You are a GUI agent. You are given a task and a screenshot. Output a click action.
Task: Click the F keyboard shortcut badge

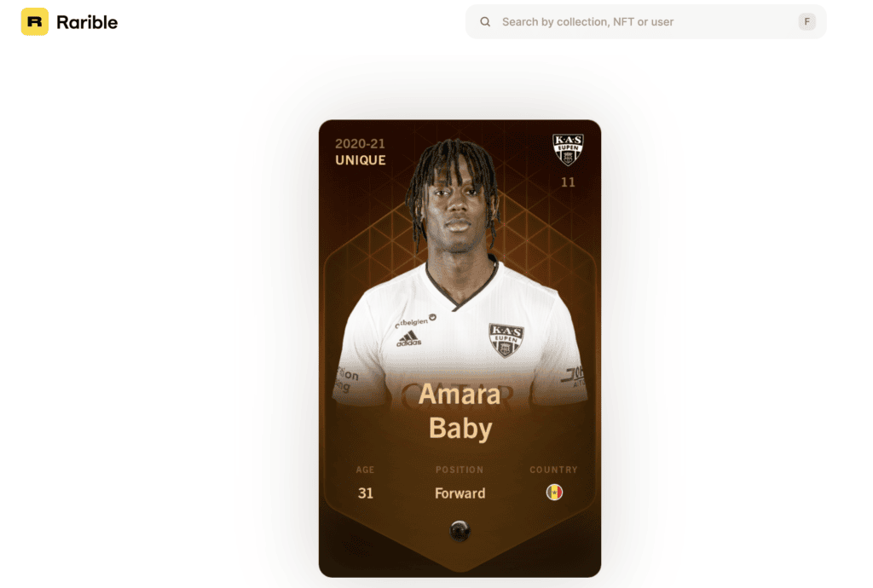[807, 21]
